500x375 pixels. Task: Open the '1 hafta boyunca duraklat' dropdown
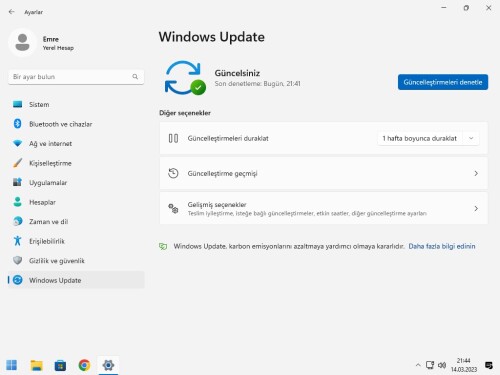(428, 138)
